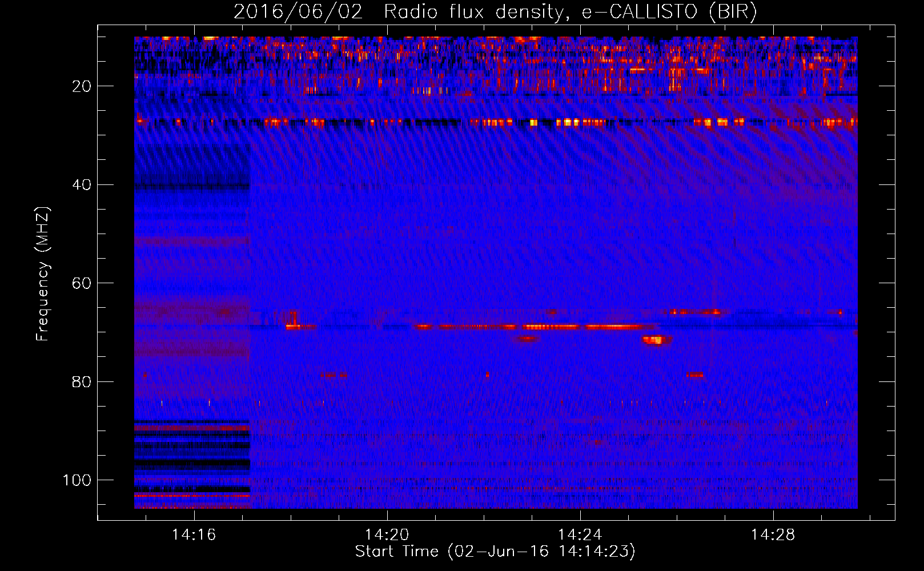This screenshot has width=924, height=571.
Task: Click the 'Start Time (02-Jun-16 14:14:23)' x-axis label
Action: point(495,552)
